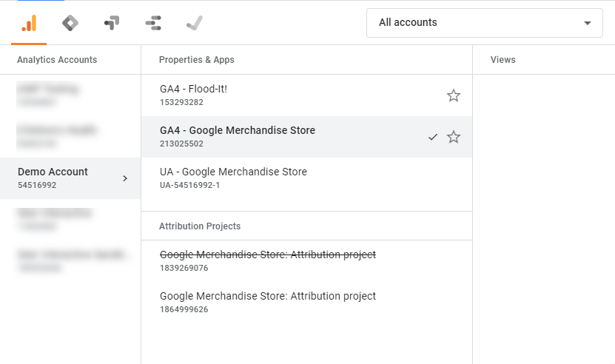Select the Data Studio product icon
The width and height of the screenshot is (615, 364).
(153, 23)
